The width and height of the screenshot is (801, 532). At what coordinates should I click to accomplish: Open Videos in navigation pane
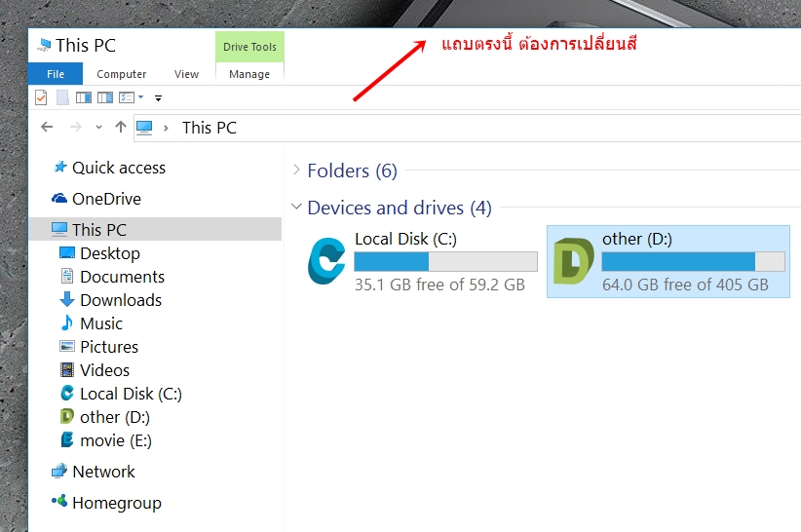tap(104, 370)
